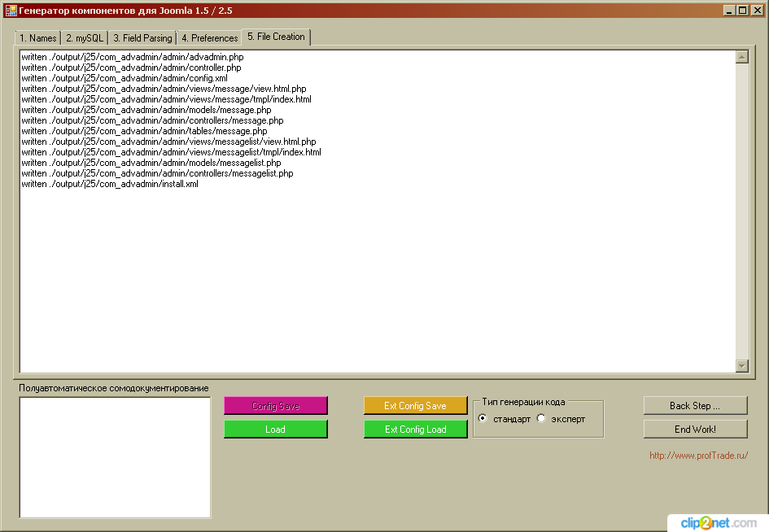Open the http://www.profTrade.ru/ link

[698, 456]
